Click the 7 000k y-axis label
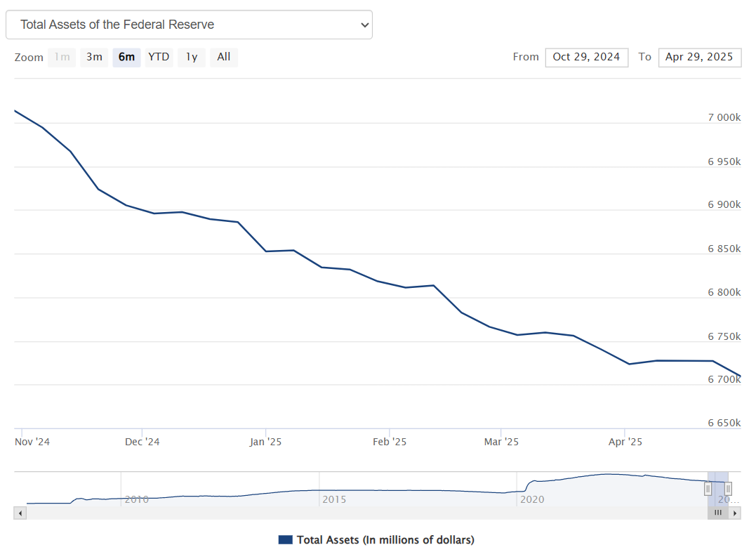This screenshot has height=552, width=756. 724,118
